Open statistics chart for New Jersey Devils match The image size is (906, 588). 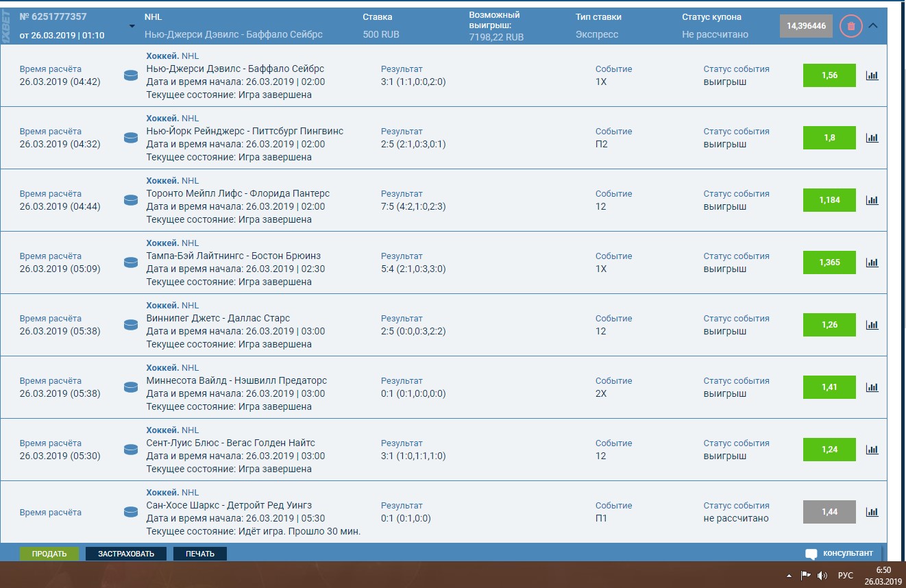click(872, 75)
